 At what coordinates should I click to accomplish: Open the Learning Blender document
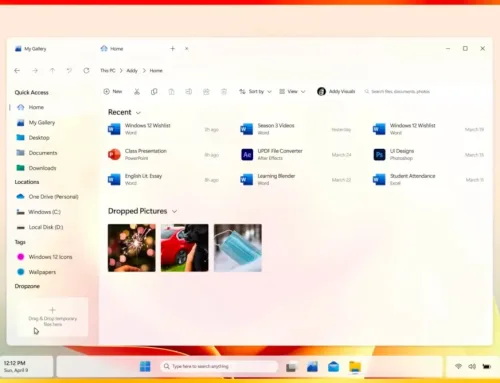(x=296, y=179)
